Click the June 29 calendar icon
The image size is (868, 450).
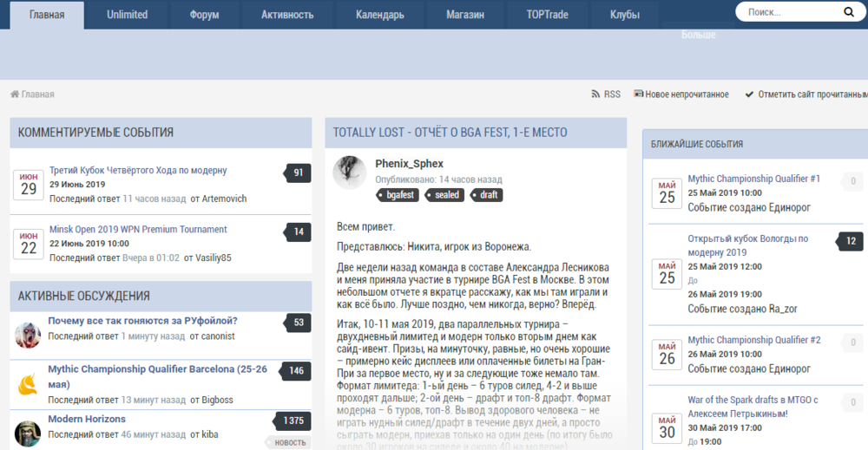pos(29,185)
